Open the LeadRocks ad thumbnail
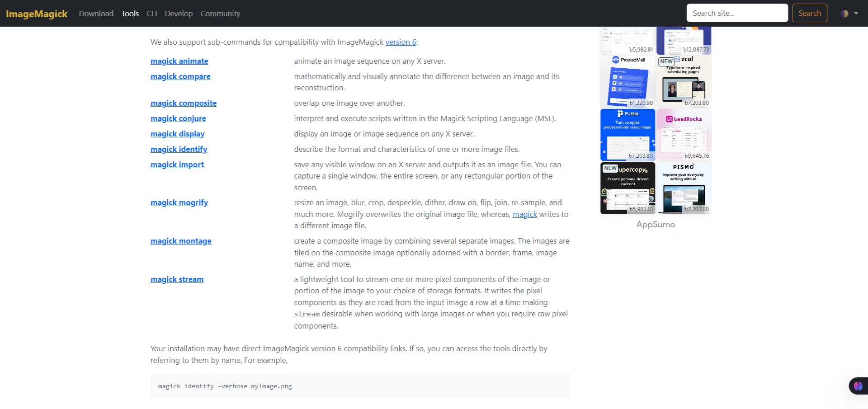Image resolution: width=868 pixels, height=409 pixels. click(x=684, y=135)
